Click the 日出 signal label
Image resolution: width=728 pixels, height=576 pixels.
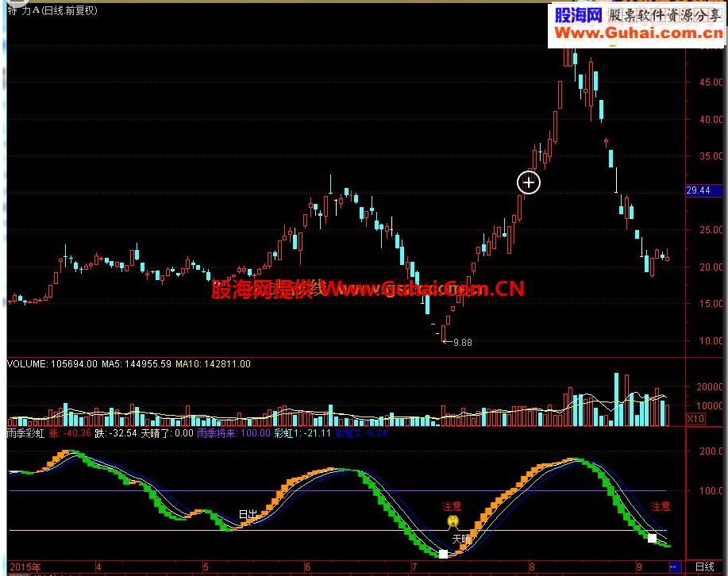click(248, 514)
